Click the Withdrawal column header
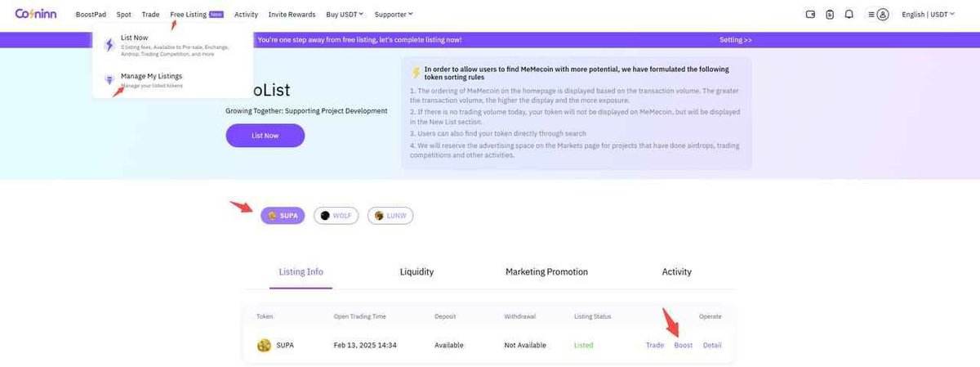 (x=520, y=316)
